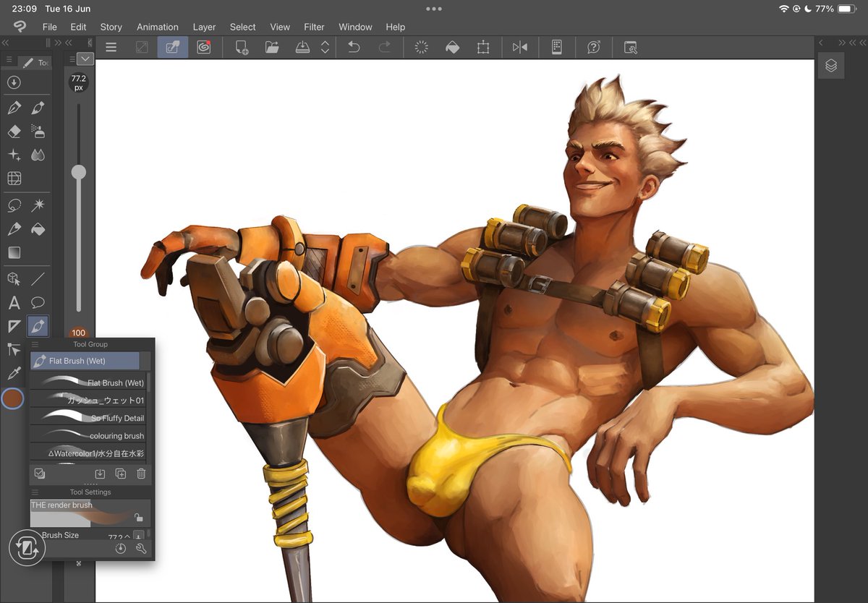Click the smartphone companion mode icon
This screenshot has width=868, height=603.
[557, 48]
